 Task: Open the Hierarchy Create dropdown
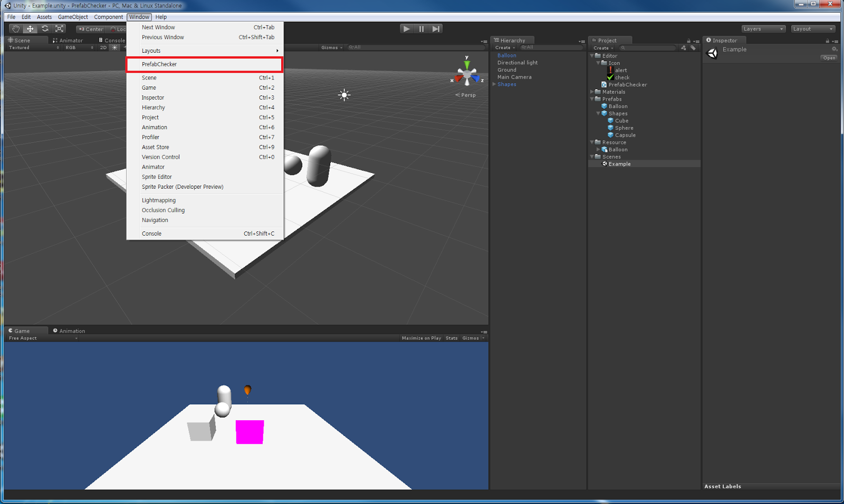coord(505,48)
